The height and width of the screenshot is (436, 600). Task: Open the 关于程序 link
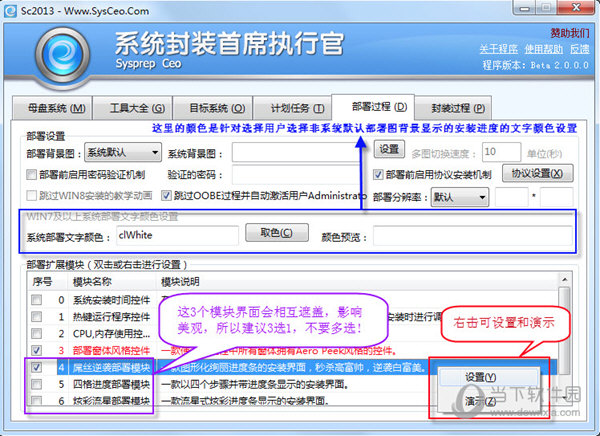click(499, 49)
